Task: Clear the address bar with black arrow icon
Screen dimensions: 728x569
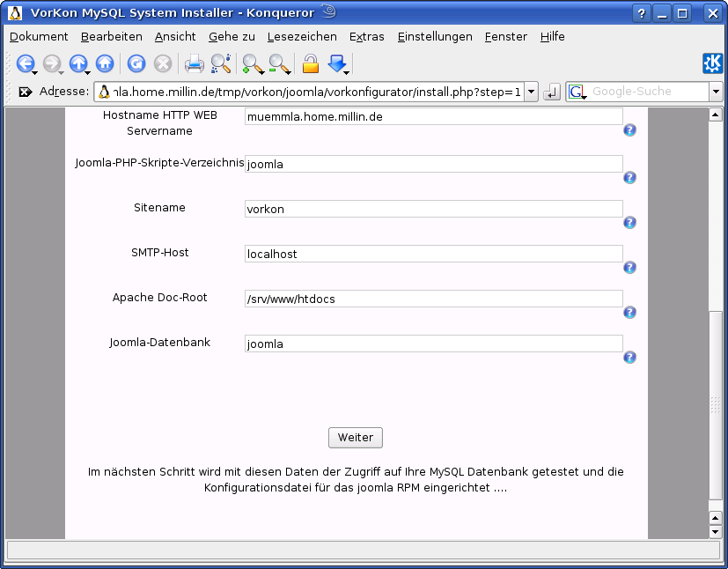Action: click(25, 92)
